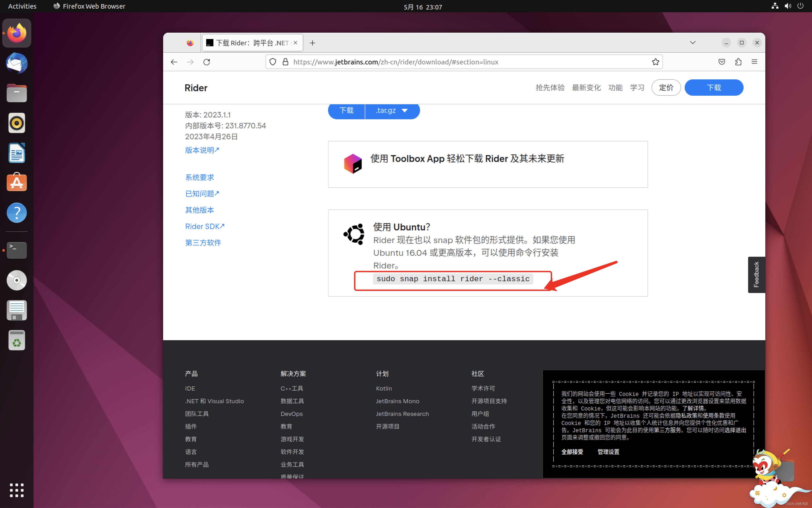Close the Rider download tab
812x508 pixels.
(x=295, y=43)
